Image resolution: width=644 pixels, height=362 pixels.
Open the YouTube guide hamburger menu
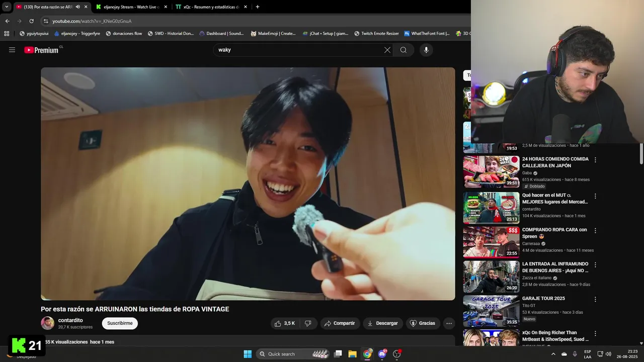coord(12,50)
